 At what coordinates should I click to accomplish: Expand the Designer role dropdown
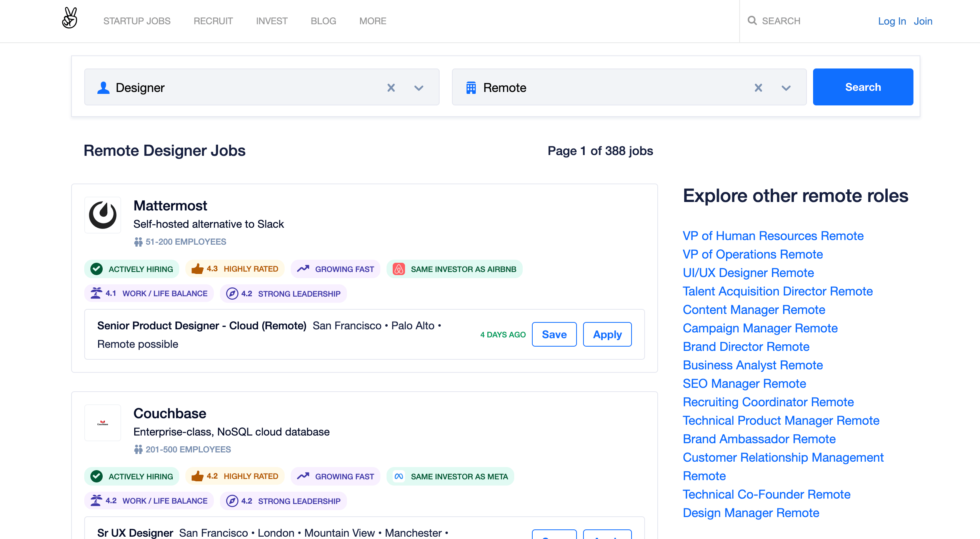point(419,88)
